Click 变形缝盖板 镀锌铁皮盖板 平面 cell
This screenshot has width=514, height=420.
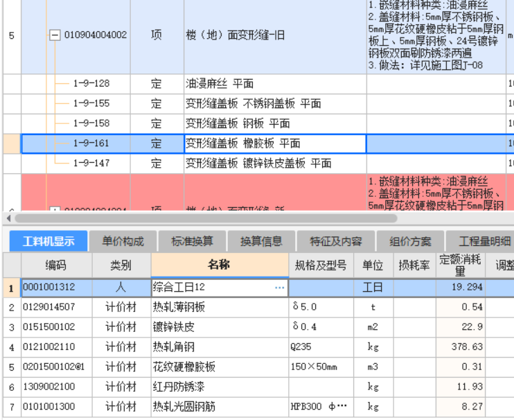click(x=275, y=164)
